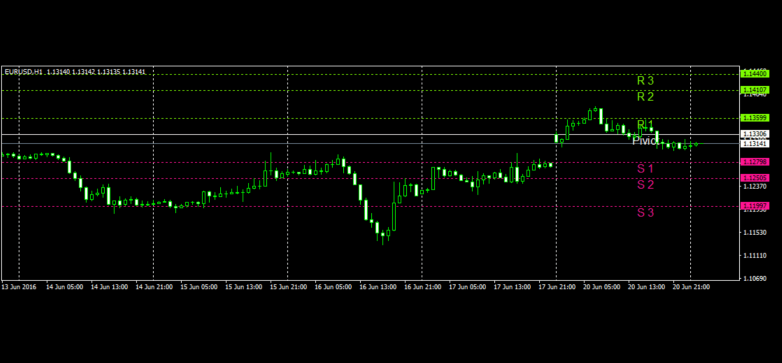Screen dimensions: 782x363
Task: Select the pink 1.11997 price tag
Action: pos(756,205)
